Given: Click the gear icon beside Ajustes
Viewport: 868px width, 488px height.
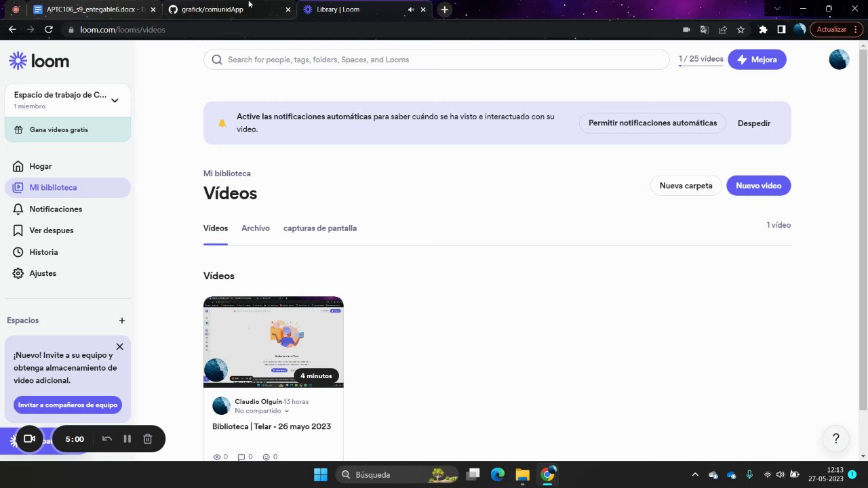Looking at the screenshot, I should click(18, 273).
